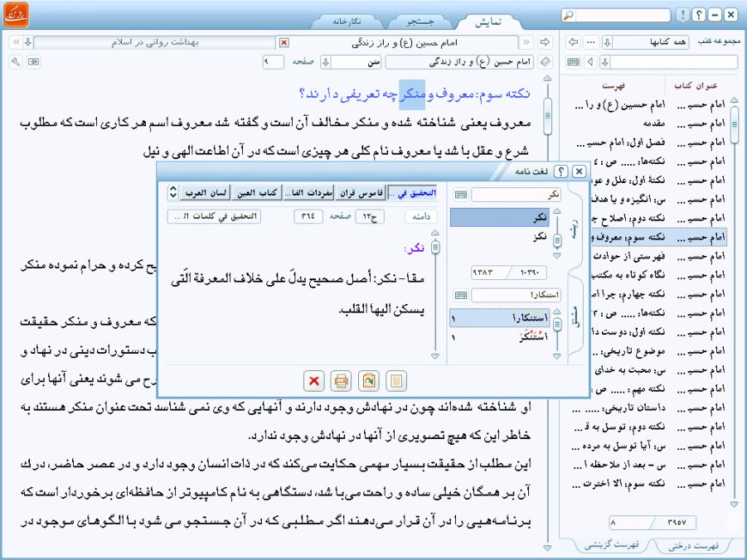Click the فهرست column header

[x=614, y=85]
